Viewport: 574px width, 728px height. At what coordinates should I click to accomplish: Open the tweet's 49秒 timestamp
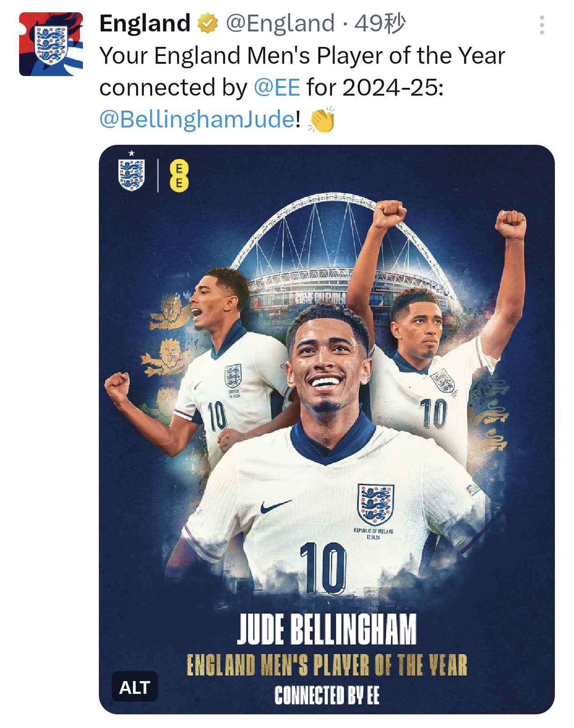pyautogui.click(x=380, y=24)
